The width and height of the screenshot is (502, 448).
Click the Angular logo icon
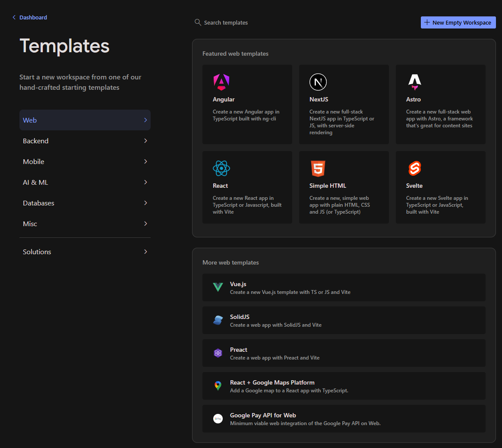tap(221, 82)
